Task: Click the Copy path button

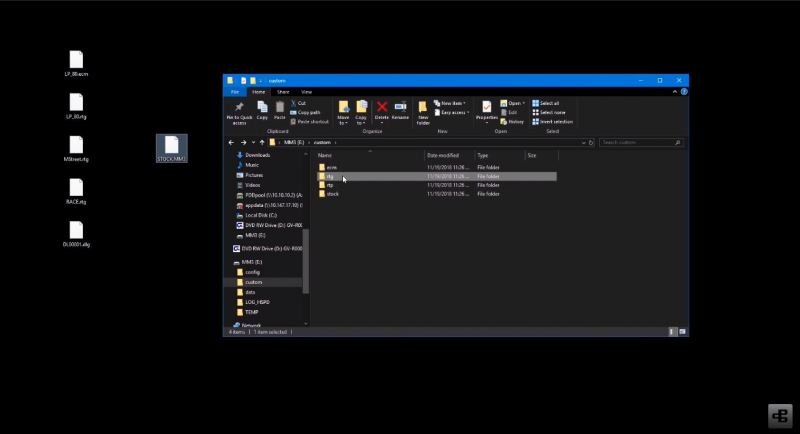Action: [x=308, y=112]
